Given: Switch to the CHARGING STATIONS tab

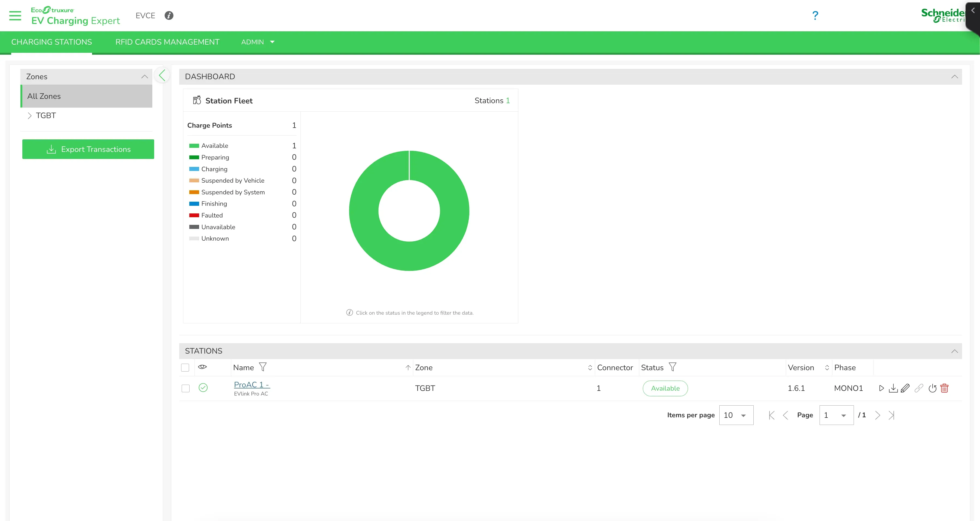Looking at the screenshot, I should tap(52, 42).
